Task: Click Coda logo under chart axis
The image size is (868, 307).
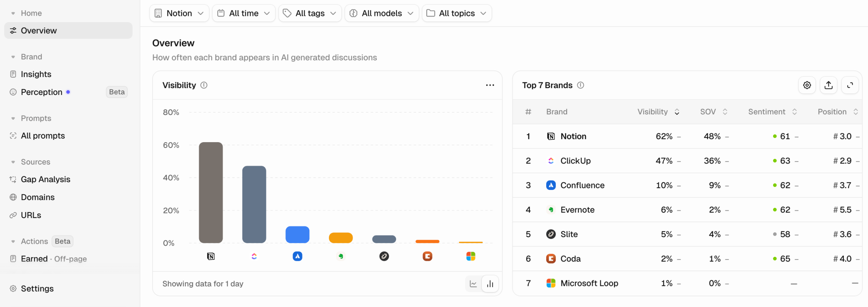Action: (x=428, y=256)
